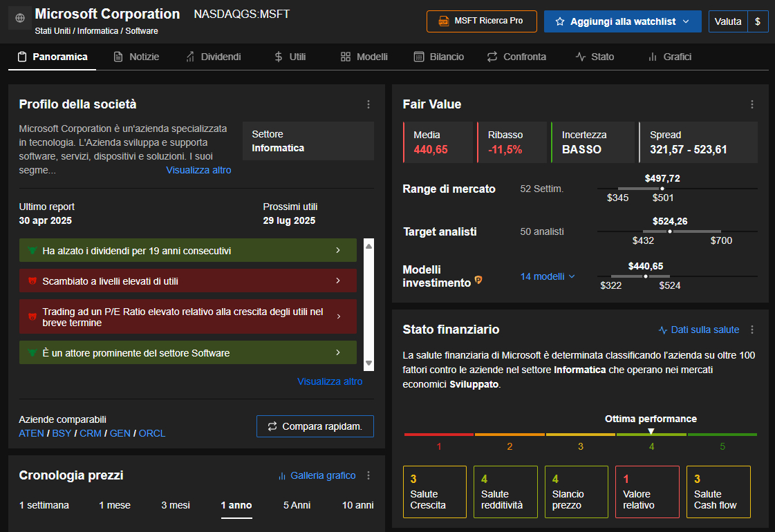This screenshot has height=532, width=775.
Task: Click the Ottima performance health marker
Action: 651,431
